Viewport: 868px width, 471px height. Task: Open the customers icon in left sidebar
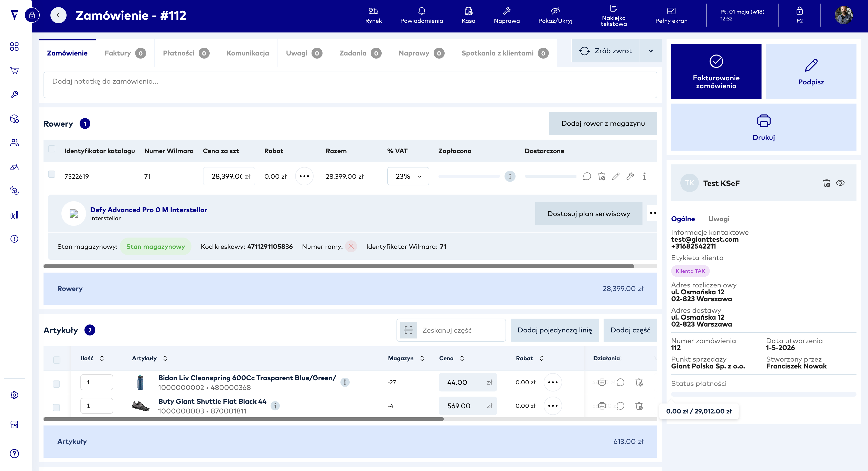click(14, 143)
